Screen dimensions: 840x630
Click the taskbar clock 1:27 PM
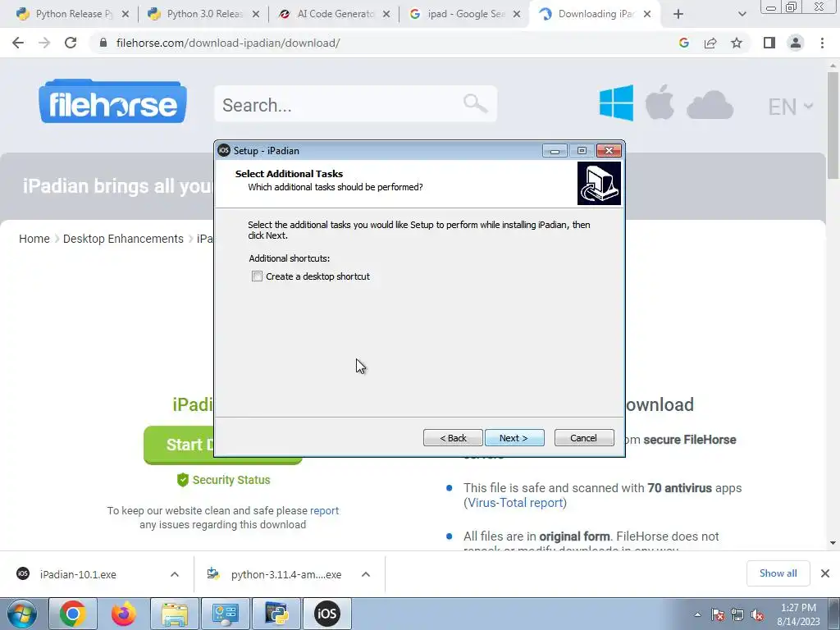[x=798, y=608]
